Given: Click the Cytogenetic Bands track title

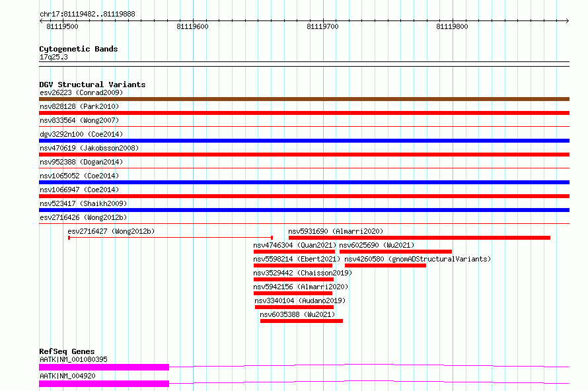Looking at the screenshot, I should pos(79,49).
